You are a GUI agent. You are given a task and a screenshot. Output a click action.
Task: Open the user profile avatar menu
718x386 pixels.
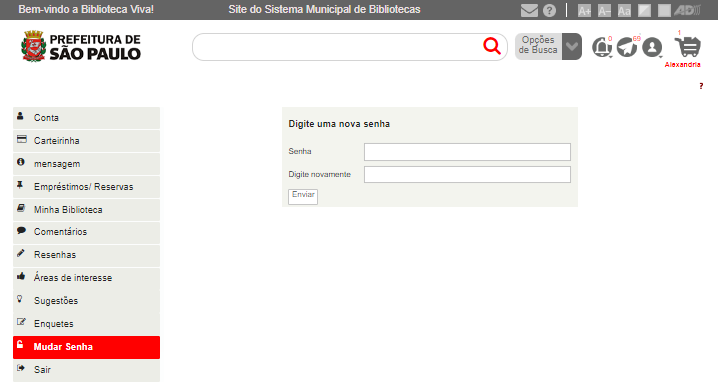[x=652, y=47]
